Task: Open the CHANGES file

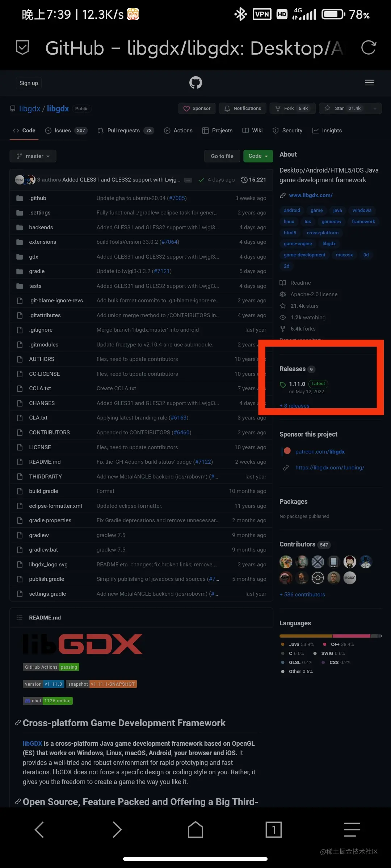Action: (x=42, y=403)
